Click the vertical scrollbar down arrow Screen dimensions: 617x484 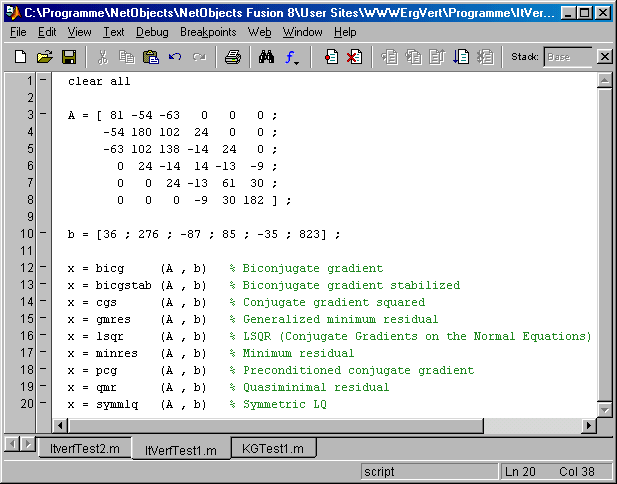coord(604,410)
